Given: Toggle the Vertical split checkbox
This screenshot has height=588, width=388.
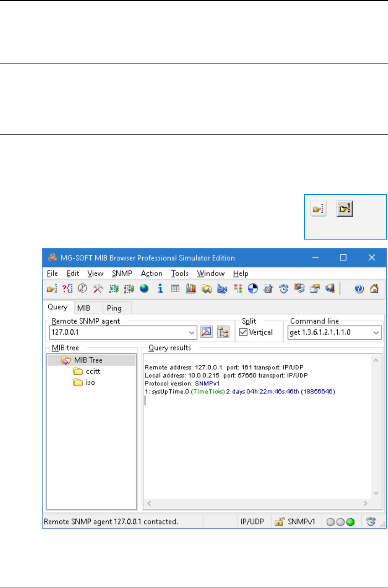Looking at the screenshot, I should [243, 332].
